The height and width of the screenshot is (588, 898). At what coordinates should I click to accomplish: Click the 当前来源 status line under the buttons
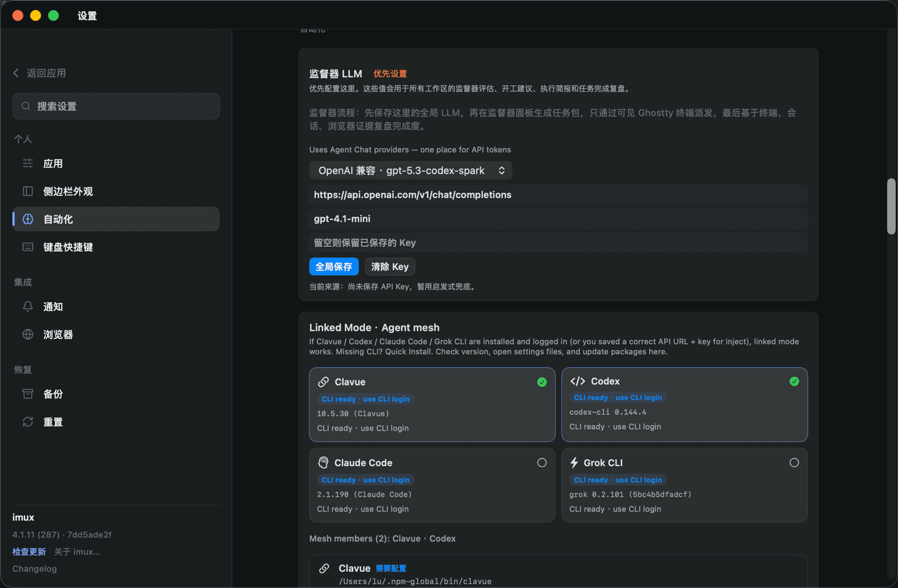(x=393, y=287)
